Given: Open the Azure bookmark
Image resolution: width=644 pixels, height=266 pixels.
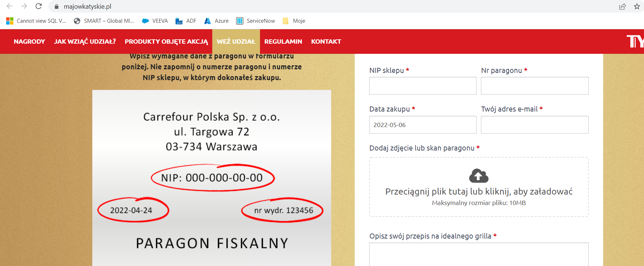Looking at the screenshot, I should 217,21.
